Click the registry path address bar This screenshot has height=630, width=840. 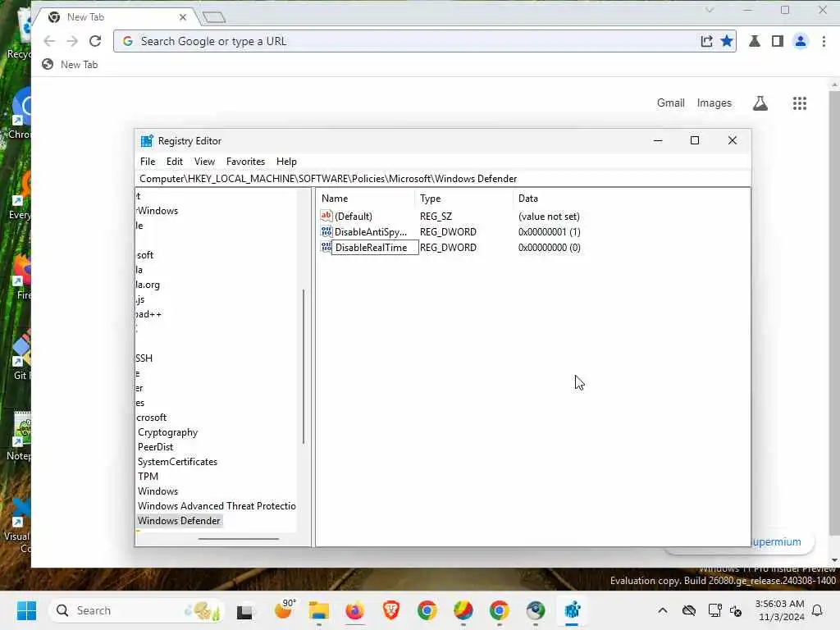(442, 178)
